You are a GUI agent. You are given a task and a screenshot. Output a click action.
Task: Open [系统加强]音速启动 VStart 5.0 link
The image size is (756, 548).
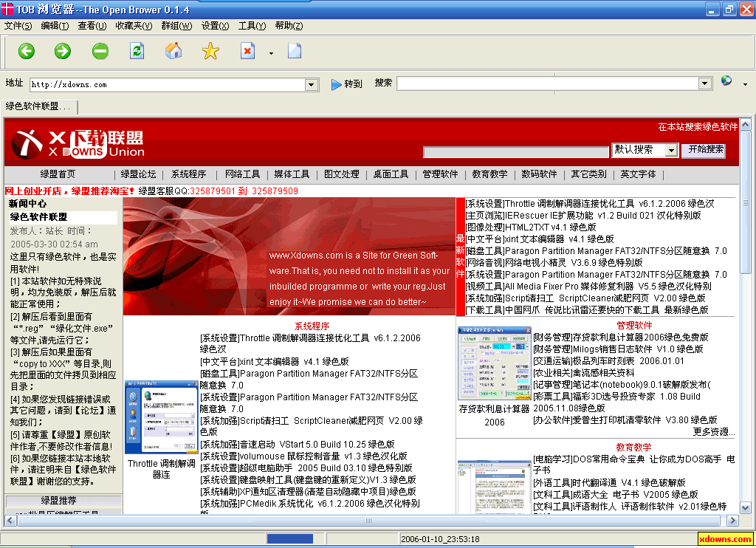point(297,445)
